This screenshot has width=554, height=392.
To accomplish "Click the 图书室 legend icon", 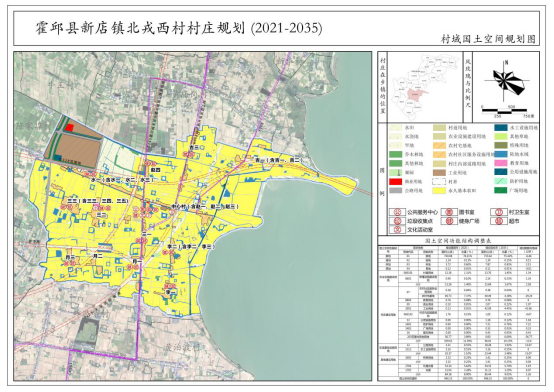I will (x=450, y=212).
